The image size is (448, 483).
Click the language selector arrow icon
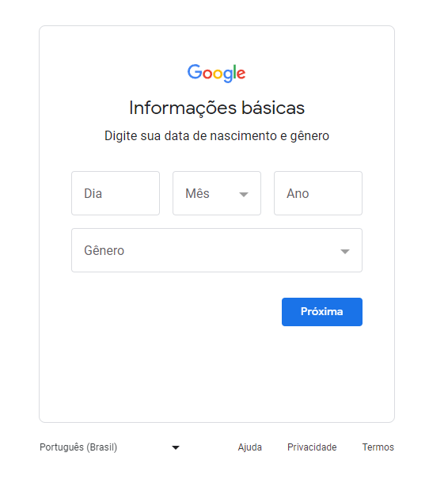tap(176, 447)
